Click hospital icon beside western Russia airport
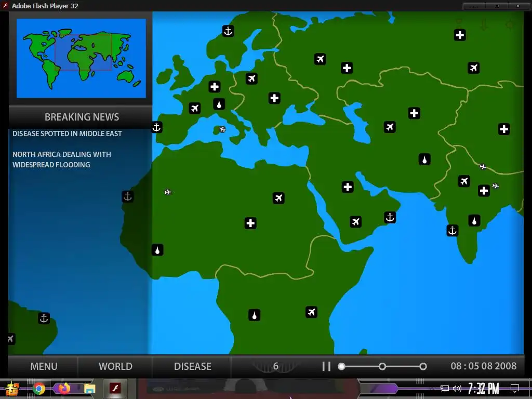The image size is (532, 399). [347, 68]
